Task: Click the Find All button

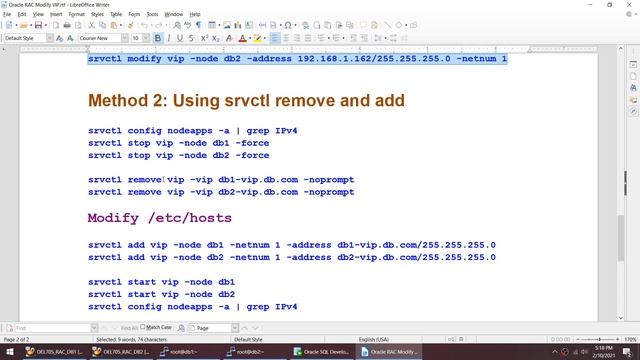Action: click(129, 328)
